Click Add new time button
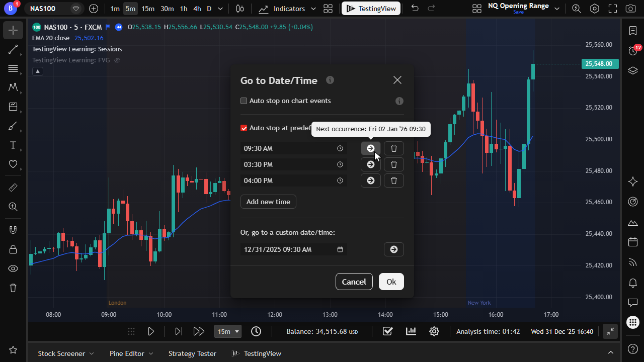 pyautogui.click(x=268, y=202)
